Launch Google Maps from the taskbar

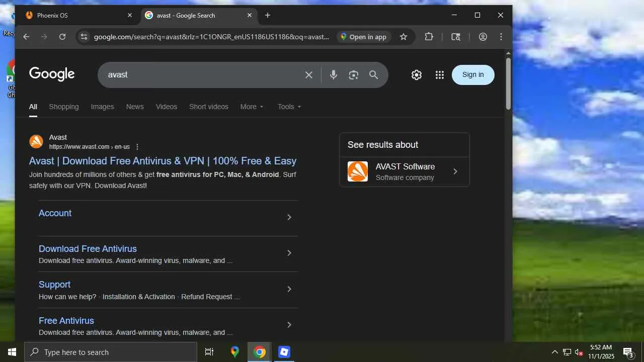[x=235, y=352]
